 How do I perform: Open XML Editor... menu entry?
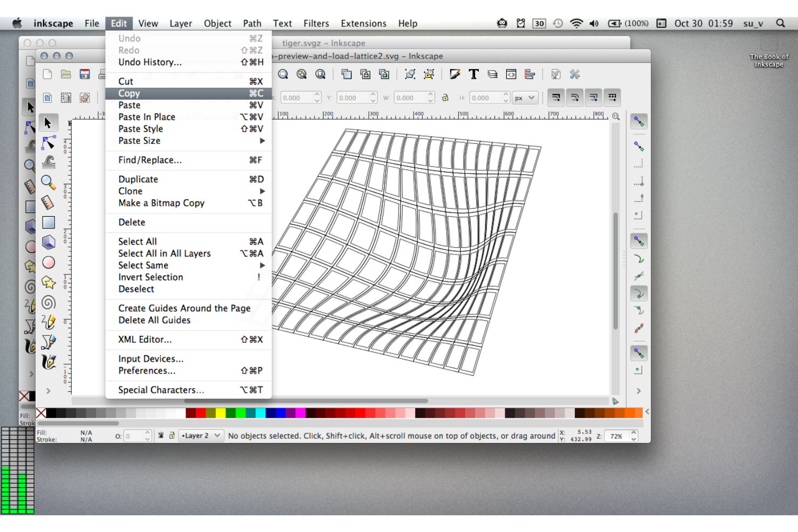tap(188, 340)
